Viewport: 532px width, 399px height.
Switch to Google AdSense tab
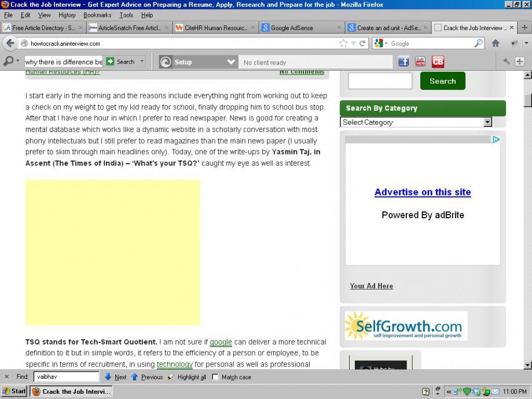pos(302,28)
